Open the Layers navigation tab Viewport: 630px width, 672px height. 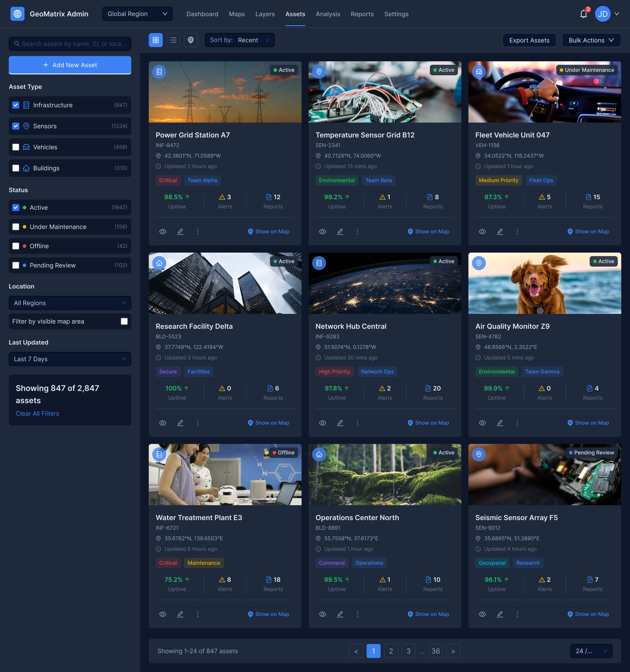(x=265, y=14)
